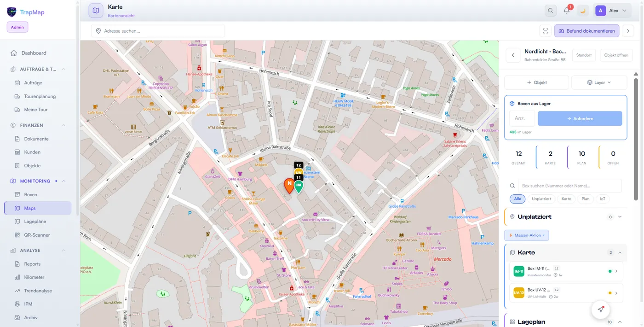Screen dimensions: 644x327
Task: Open the Massen-Aktion dropdown
Action: [527, 235]
